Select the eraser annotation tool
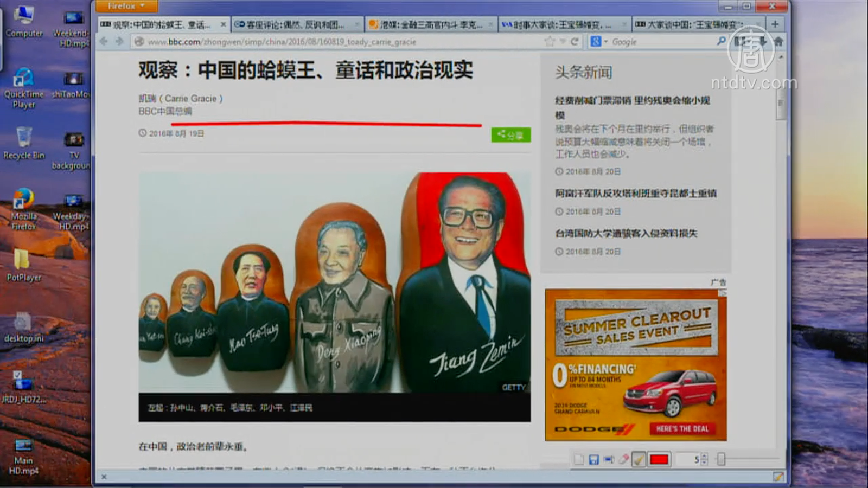Screen dimensions: 868x488 pyautogui.click(x=624, y=460)
